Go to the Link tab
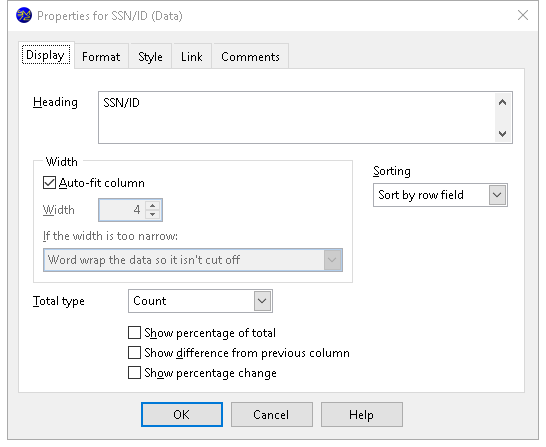 coord(192,57)
